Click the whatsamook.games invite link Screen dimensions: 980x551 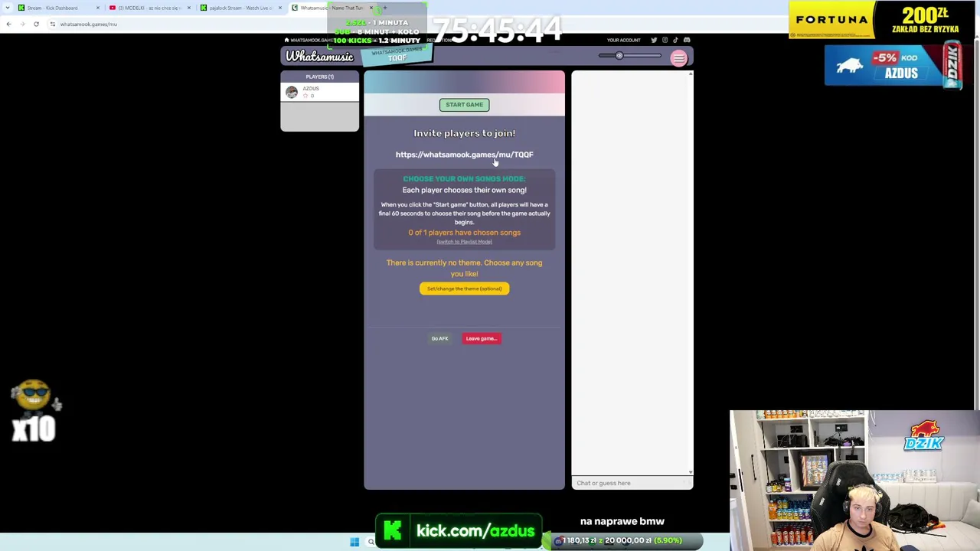click(464, 155)
